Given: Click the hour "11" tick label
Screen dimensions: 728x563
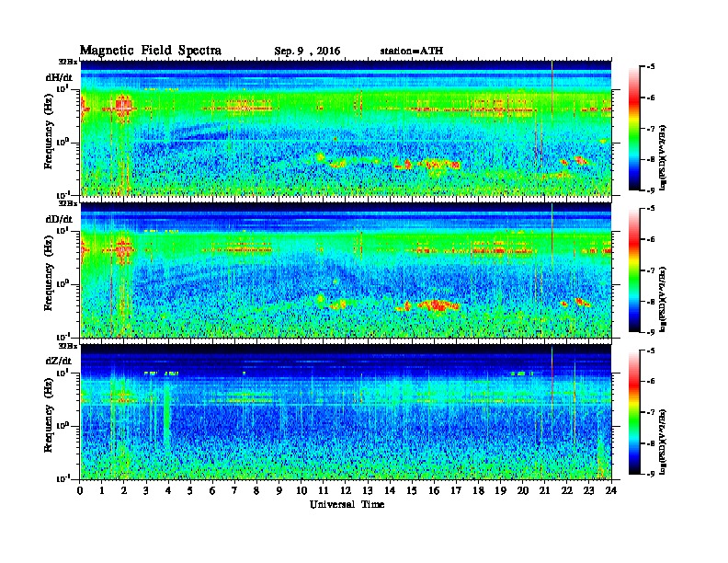Looking at the screenshot, I should [324, 491].
